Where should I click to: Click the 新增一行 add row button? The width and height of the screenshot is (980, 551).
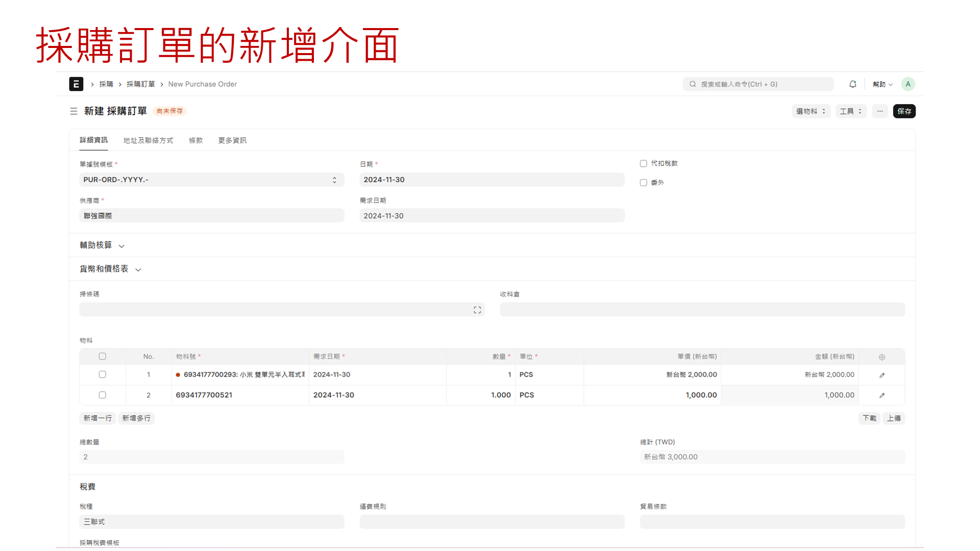[97, 418]
